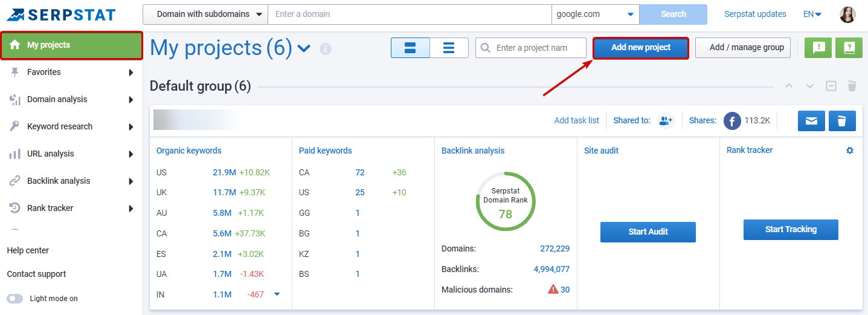The image size is (868, 315).
Task: Open Keyword research sidebar section
Action: [71, 127]
